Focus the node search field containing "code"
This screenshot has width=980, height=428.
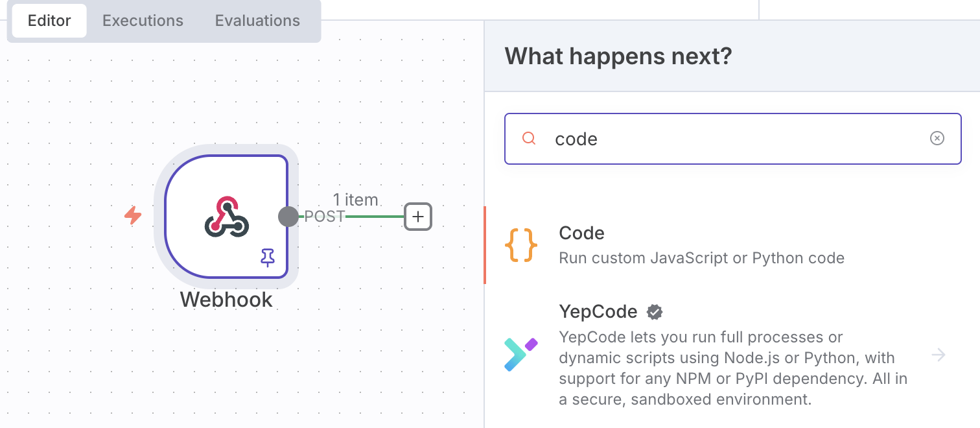(x=732, y=139)
